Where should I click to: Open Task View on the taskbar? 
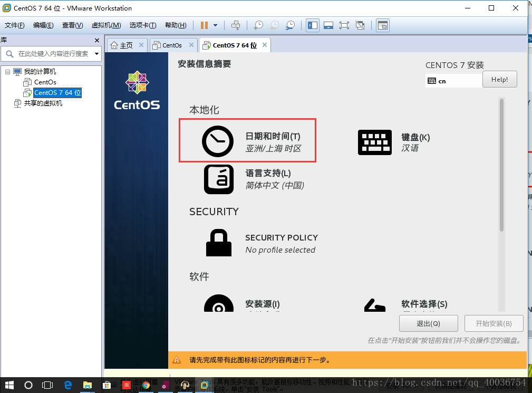point(47,385)
